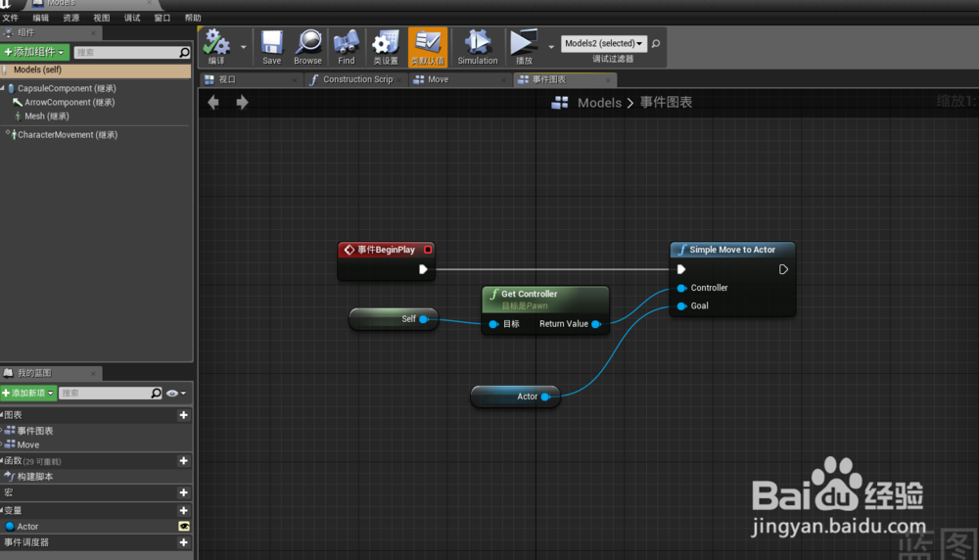Click the Compile (编译) toolbar icon

click(x=216, y=47)
